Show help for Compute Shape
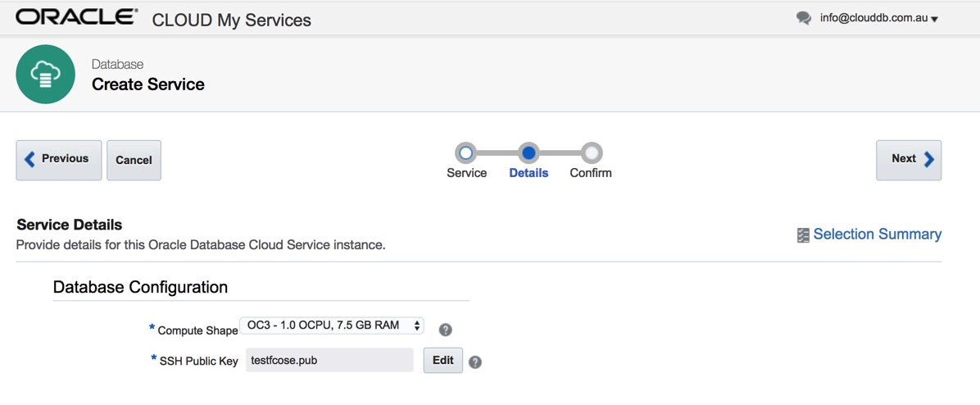Screen dimensions: 980x405 click(446, 330)
